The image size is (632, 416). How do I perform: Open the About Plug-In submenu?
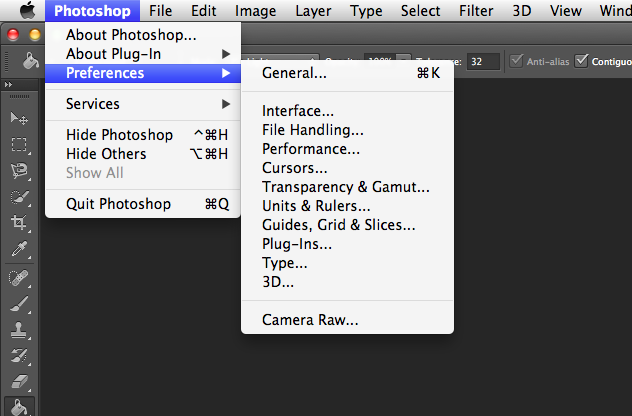[143, 54]
